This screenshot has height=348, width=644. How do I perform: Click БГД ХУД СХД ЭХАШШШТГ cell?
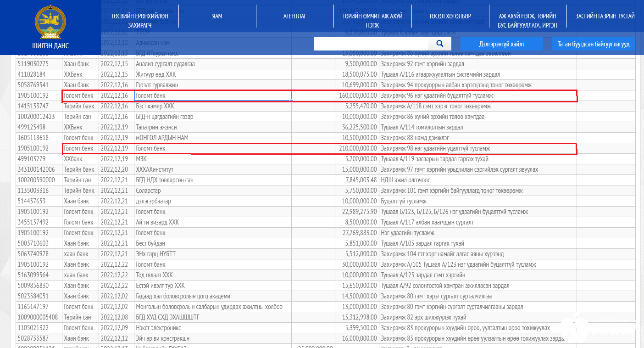click(213, 317)
